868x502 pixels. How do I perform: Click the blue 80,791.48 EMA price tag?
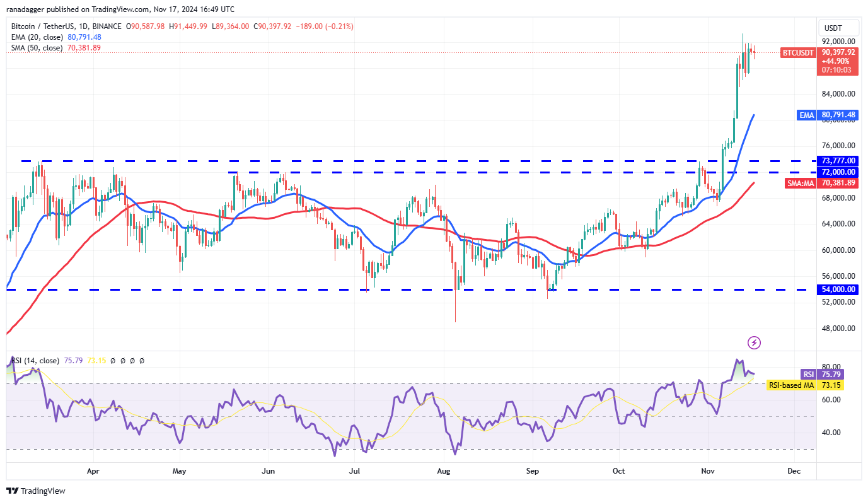[839, 115]
